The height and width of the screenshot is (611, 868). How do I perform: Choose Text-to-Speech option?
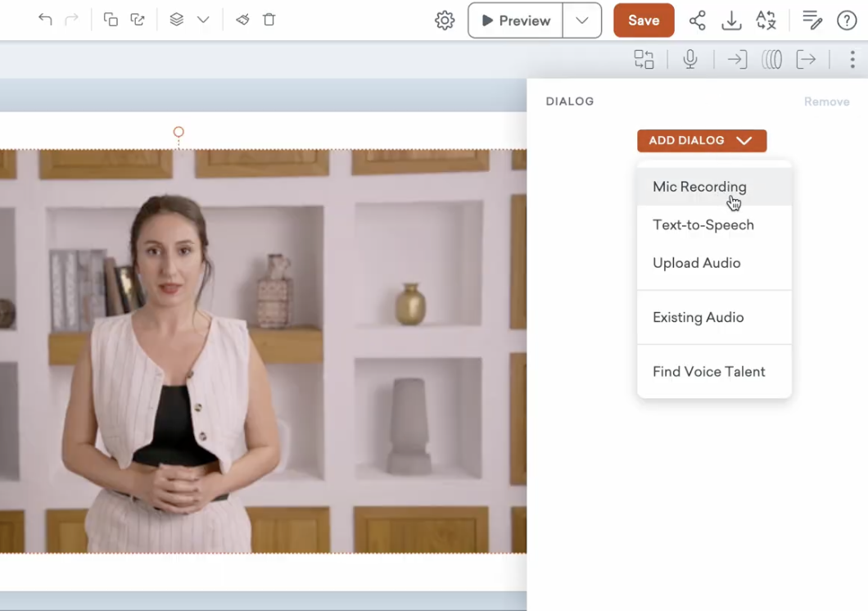(703, 225)
